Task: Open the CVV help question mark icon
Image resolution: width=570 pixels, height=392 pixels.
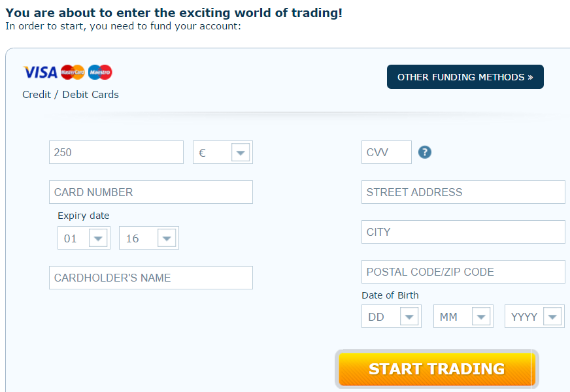Action: tap(425, 152)
